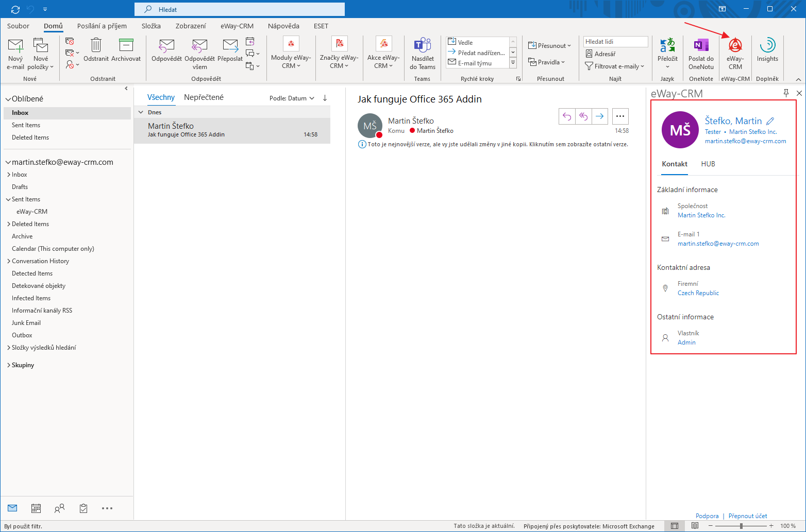The width and height of the screenshot is (806, 532).
Task: Open Podle: Datum sort dropdown
Action: [292, 98]
